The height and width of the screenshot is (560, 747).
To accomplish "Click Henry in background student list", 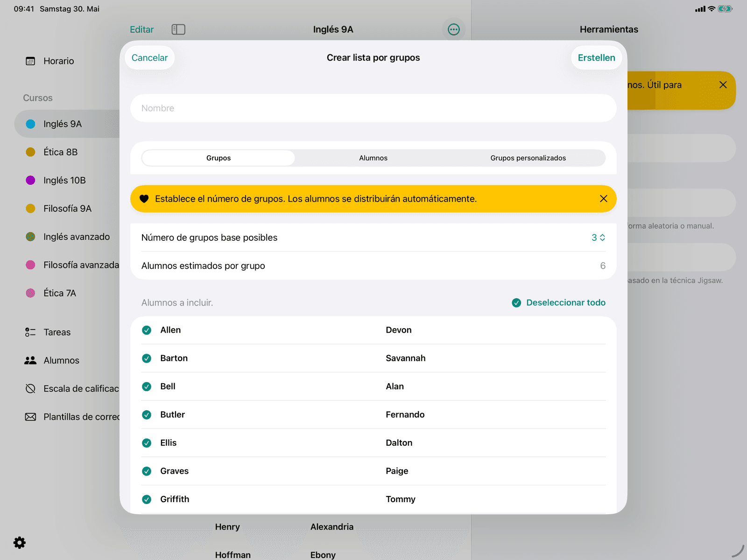I will (227, 527).
